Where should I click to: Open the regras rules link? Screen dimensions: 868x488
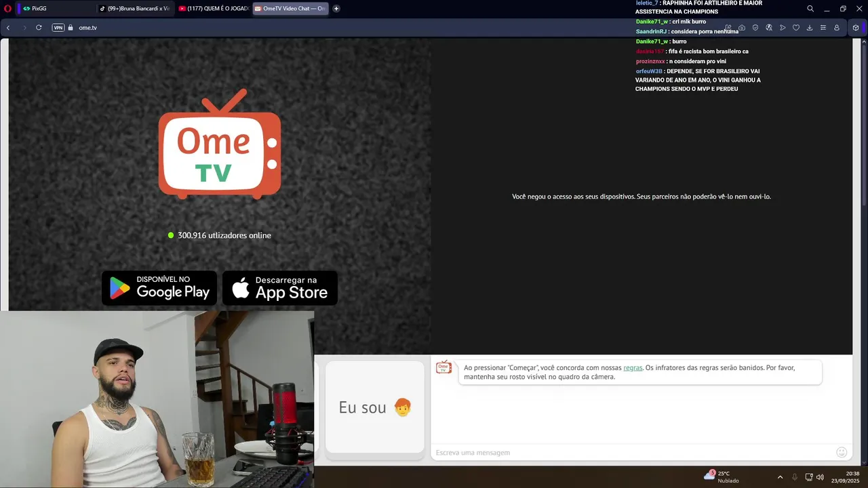tap(633, 368)
